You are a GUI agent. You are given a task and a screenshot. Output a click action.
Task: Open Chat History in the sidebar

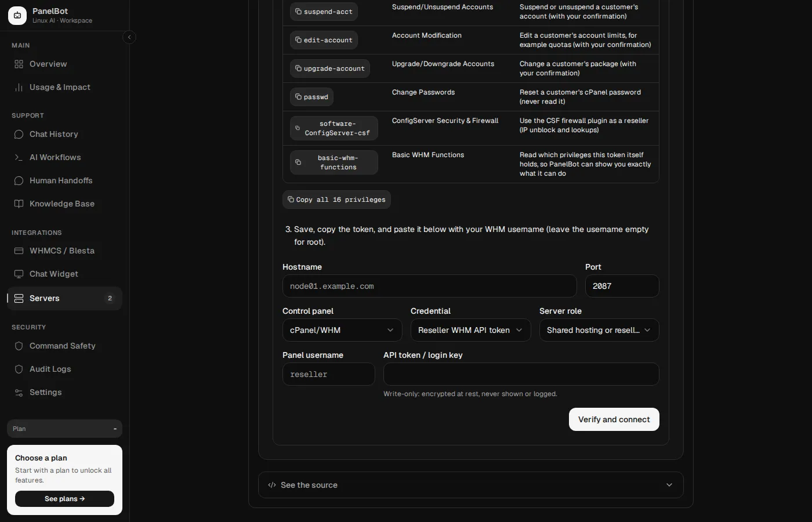pyautogui.click(x=64, y=134)
